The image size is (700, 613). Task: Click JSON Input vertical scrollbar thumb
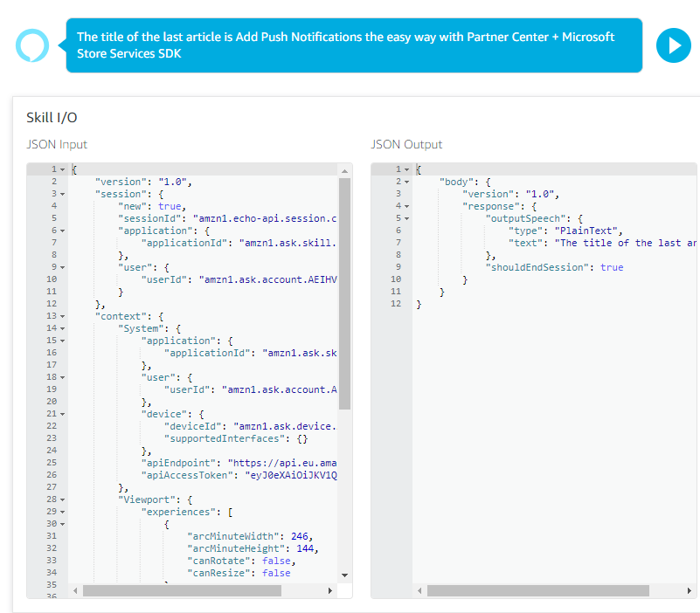[344, 293]
